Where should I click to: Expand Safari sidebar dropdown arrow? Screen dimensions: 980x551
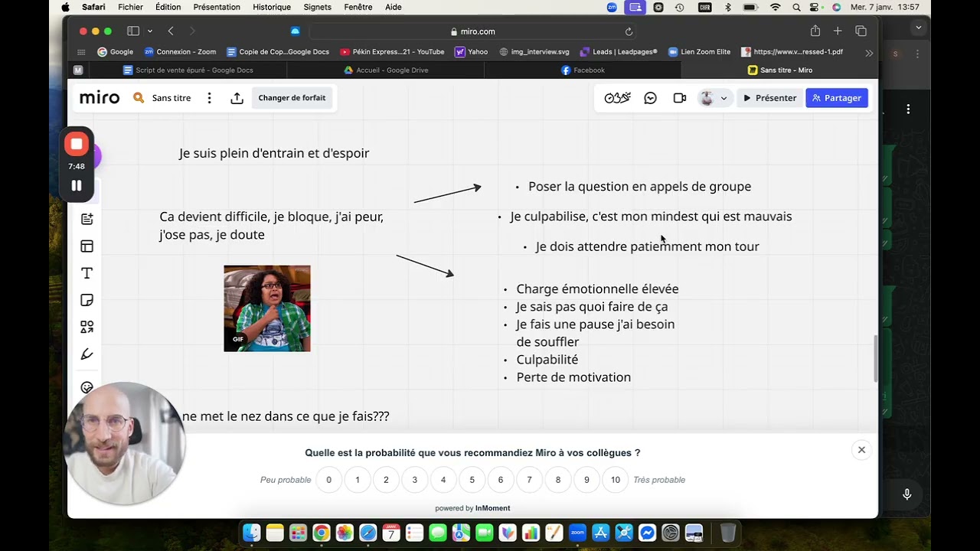coord(150,31)
